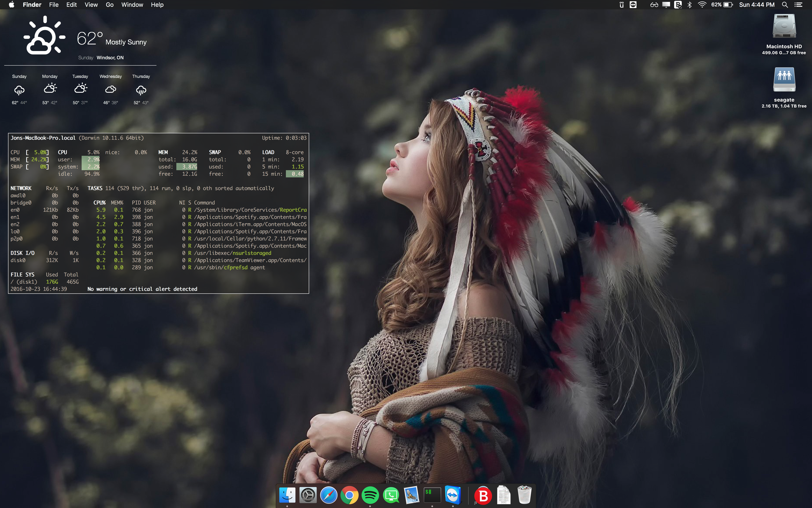
Task: Click the / (disk1) file system row
Action: click(45, 282)
